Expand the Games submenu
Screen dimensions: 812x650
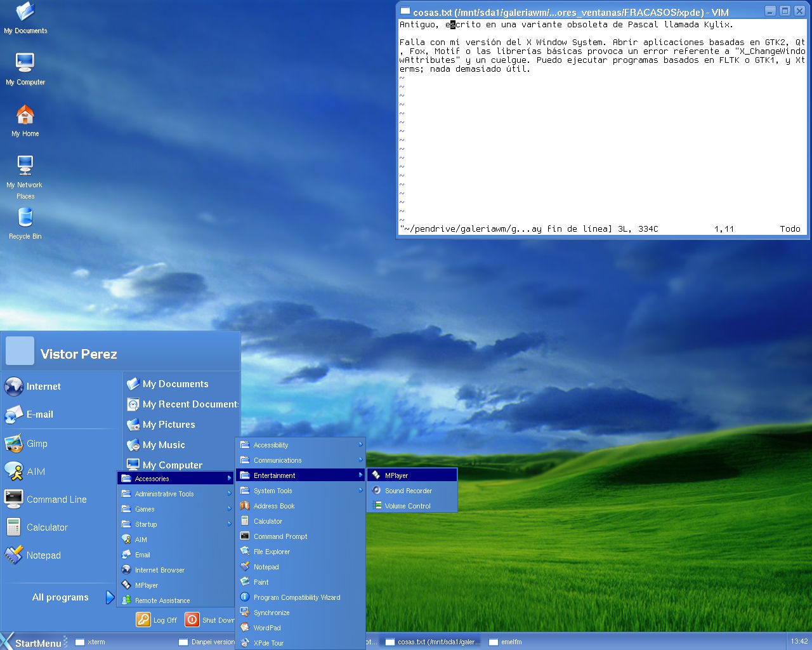click(176, 508)
